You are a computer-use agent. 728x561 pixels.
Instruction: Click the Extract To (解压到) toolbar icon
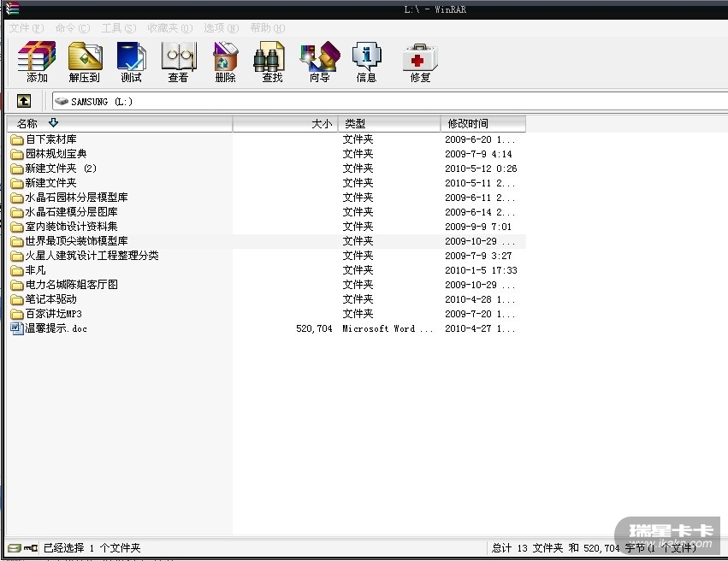pos(85,62)
